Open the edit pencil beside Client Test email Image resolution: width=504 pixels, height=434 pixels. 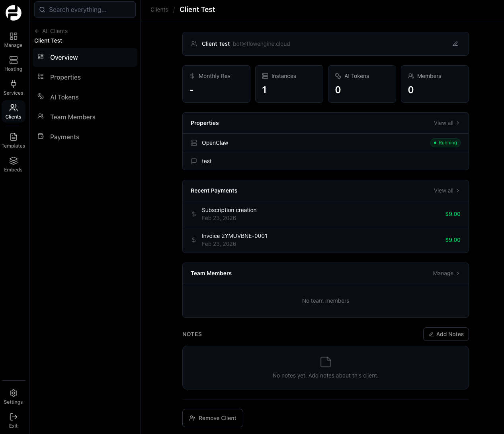pyautogui.click(x=455, y=44)
